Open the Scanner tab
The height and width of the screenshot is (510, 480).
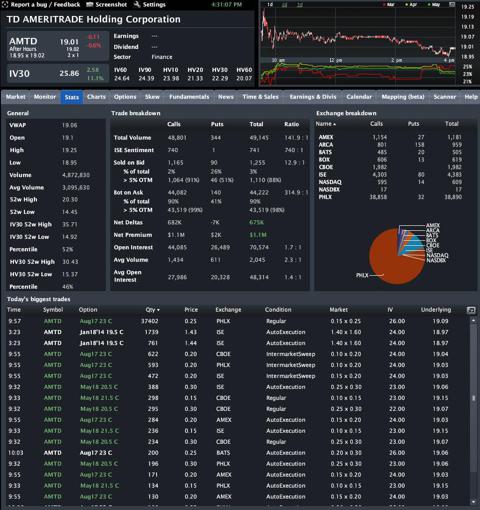tap(445, 97)
